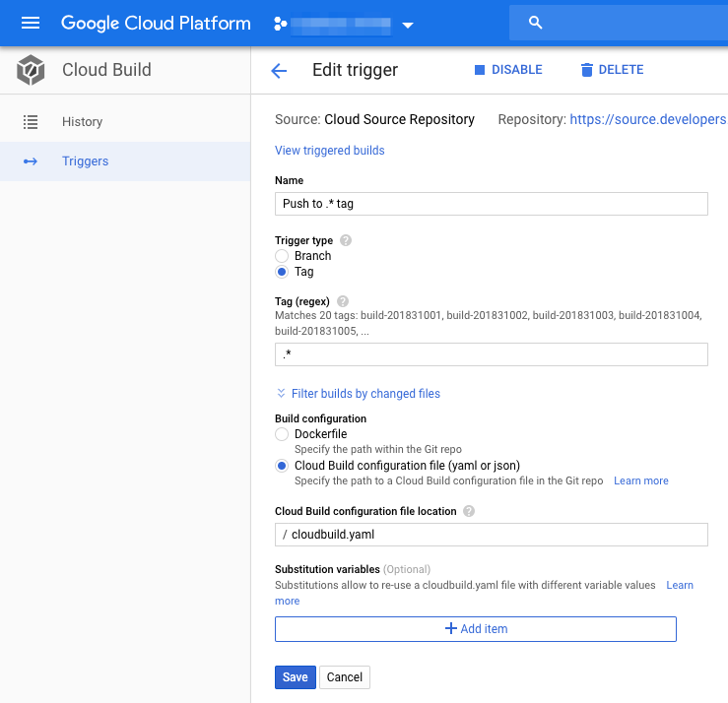This screenshot has width=728, height=703.
Task: Focus the Name input field
Action: pos(492,204)
